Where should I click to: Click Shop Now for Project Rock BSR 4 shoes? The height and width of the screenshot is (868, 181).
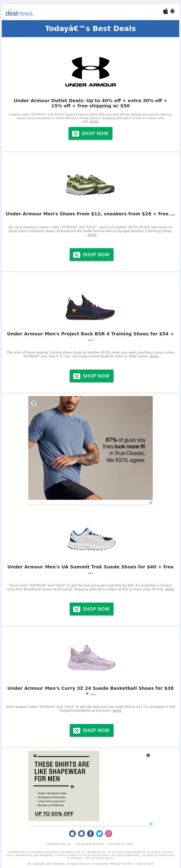tap(91, 376)
